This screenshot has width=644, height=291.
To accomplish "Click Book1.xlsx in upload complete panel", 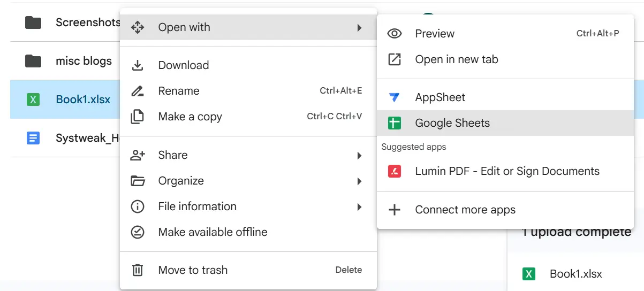I will (x=575, y=274).
